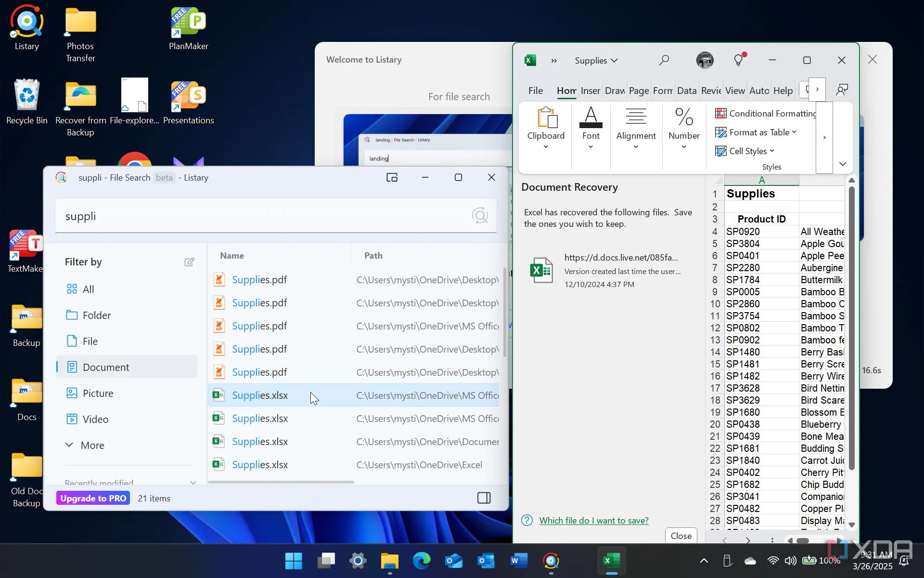Open Excel lightbulb coming-soon icon
The width and height of the screenshot is (924, 578).
(738, 60)
